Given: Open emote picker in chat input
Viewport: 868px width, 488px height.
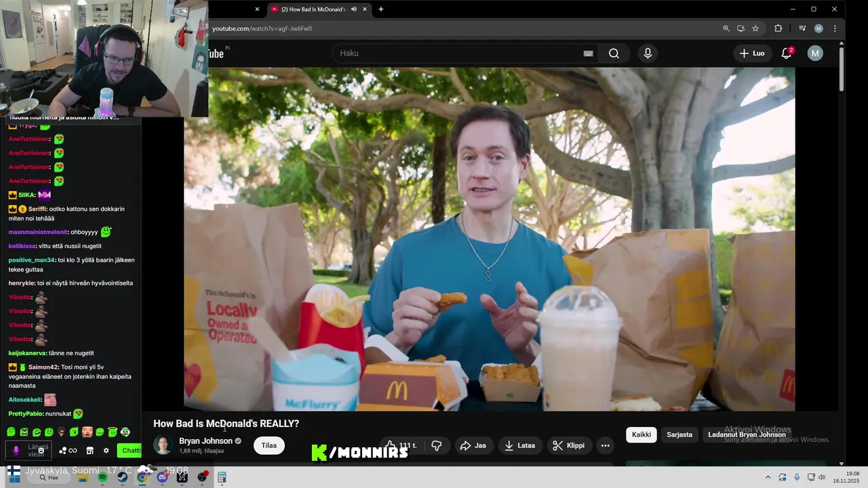Looking at the screenshot, I should [x=41, y=450].
